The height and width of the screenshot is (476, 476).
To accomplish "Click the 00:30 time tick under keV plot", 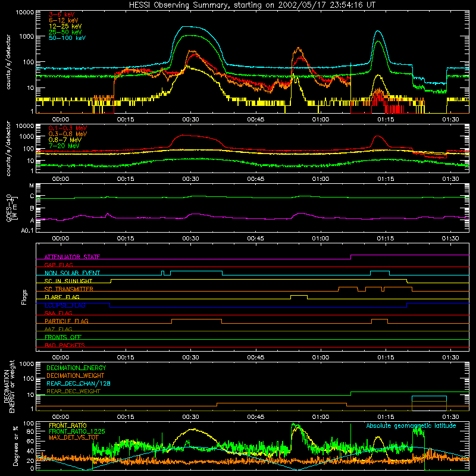I will click(190, 120).
